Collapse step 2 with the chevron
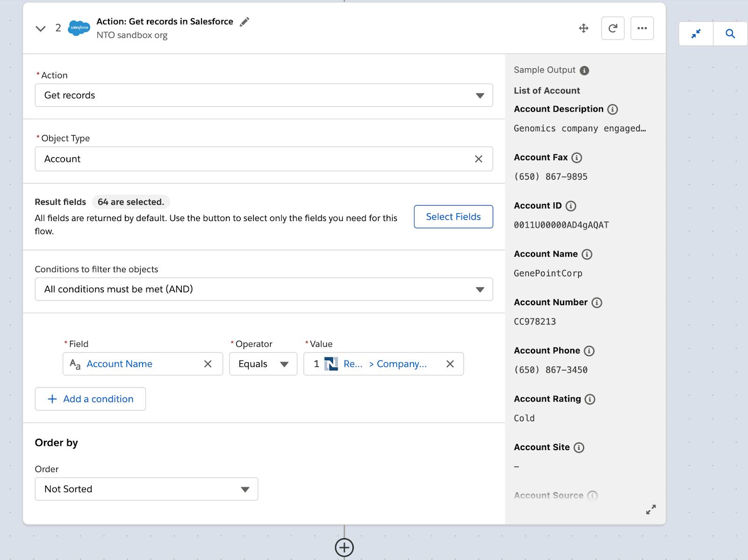This screenshot has width=748, height=560. click(41, 29)
